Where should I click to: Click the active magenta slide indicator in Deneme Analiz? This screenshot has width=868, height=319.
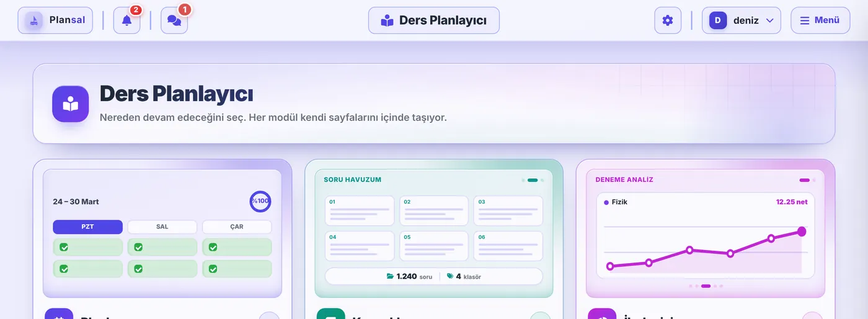pos(805,180)
